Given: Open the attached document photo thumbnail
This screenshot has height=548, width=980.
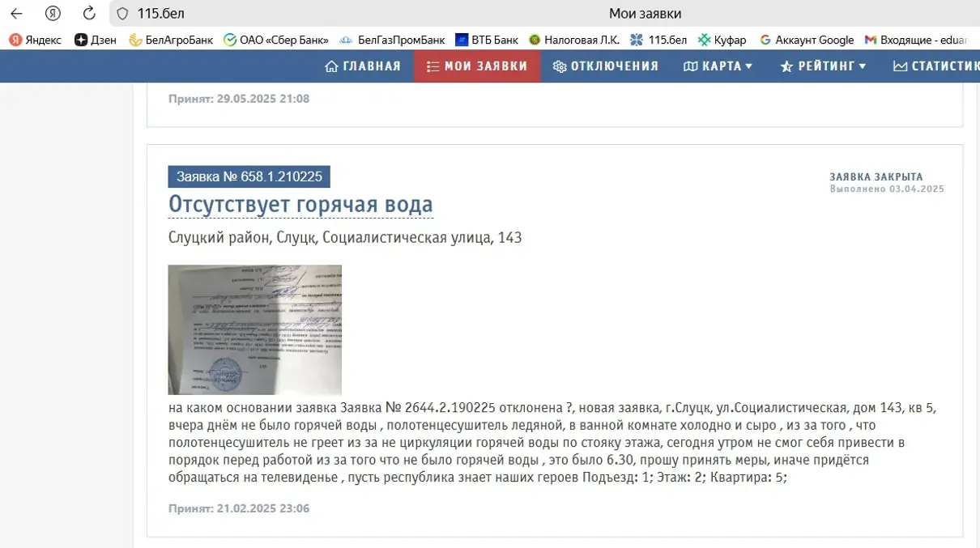Looking at the screenshot, I should [x=254, y=329].
